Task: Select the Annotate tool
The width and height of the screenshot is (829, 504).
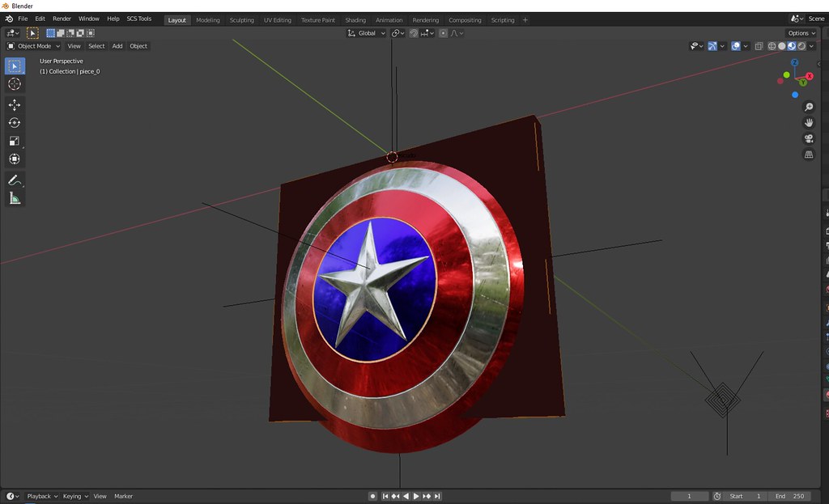Action: [x=15, y=180]
